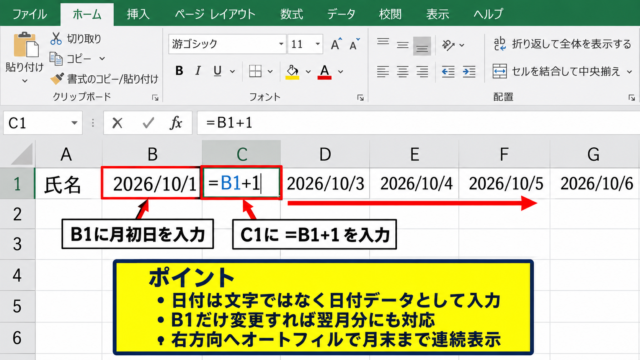640x360 pixels.
Task: Click the Insert Function fx icon
Action: point(176,123)
